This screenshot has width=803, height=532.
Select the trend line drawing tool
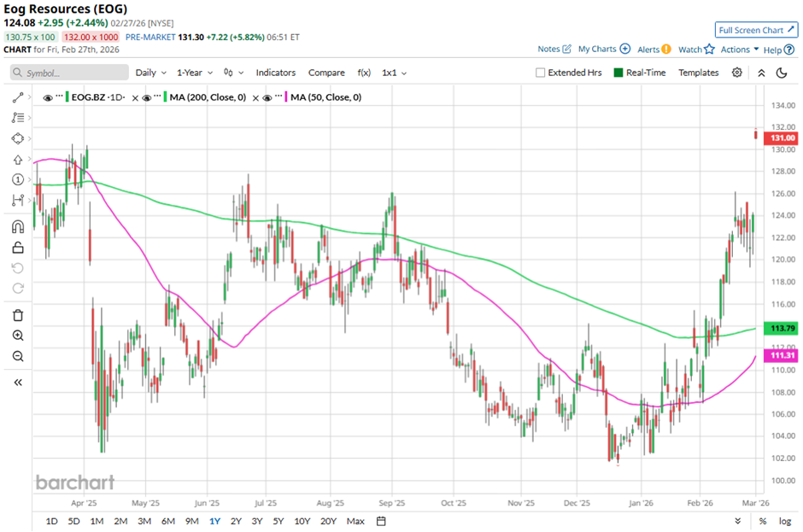[x=18, y=97]
